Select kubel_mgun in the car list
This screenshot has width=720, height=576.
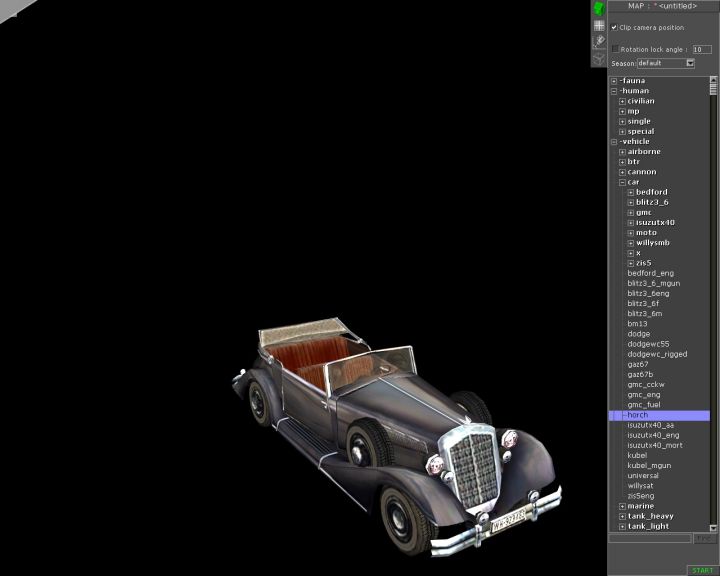[x=646, y=466]
